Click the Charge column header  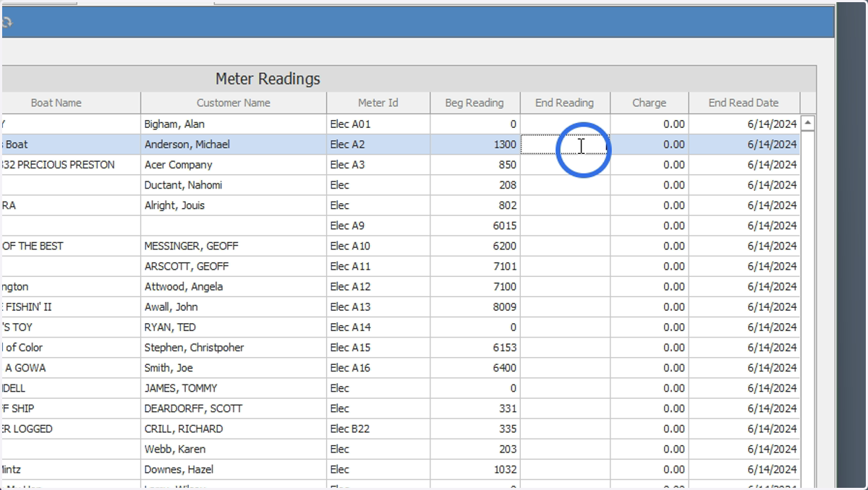click(x=650, y=103)
